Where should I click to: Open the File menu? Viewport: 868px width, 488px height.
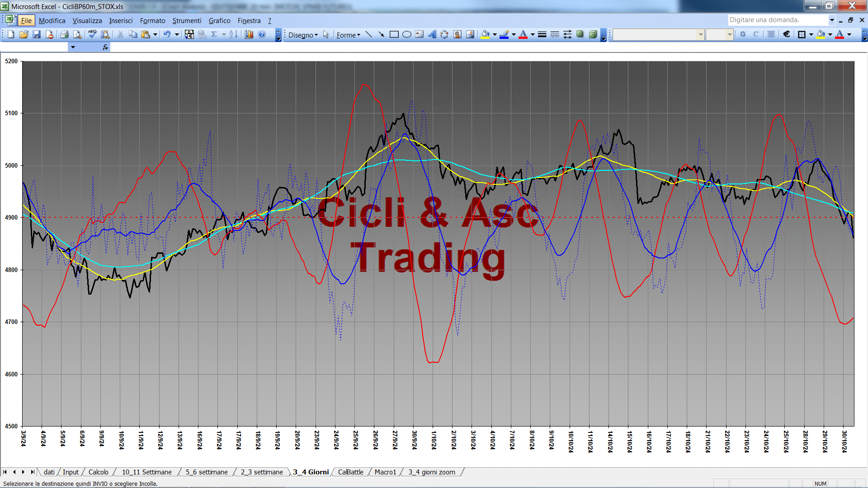tap(26, 20)
